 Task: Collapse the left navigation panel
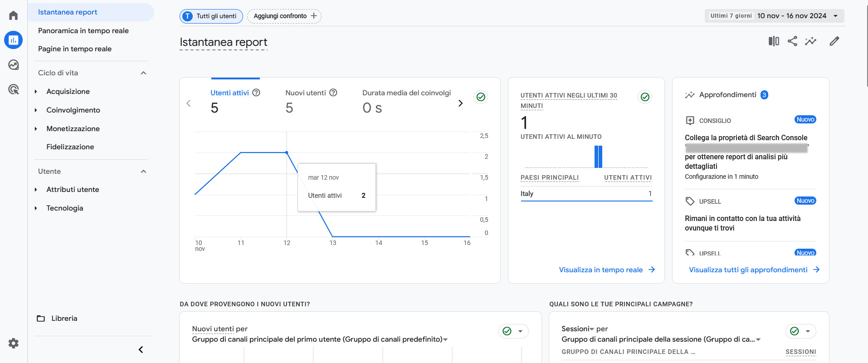tap(141, 349)
